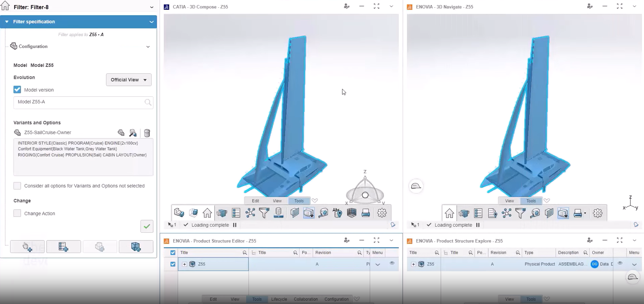The height and width of the screenshot is (304, 644).
Task: Apply the filter with the green checkmark button
Action: click(x=147, y=226)
